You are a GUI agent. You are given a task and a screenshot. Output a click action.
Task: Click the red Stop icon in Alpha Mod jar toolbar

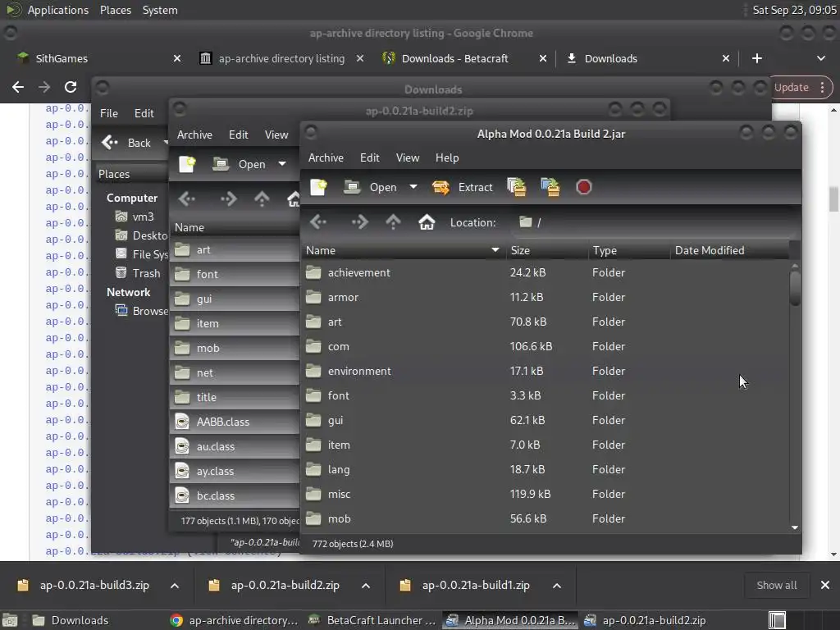[x=583, y=188]
